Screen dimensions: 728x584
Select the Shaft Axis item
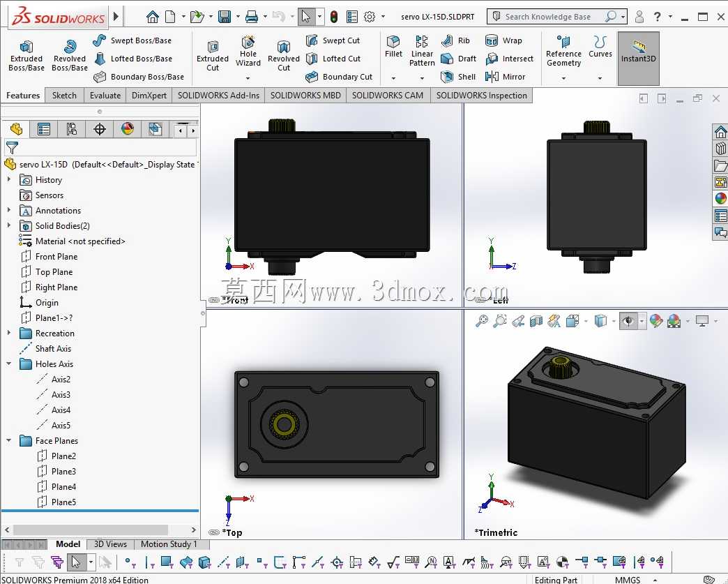(45, 348)
